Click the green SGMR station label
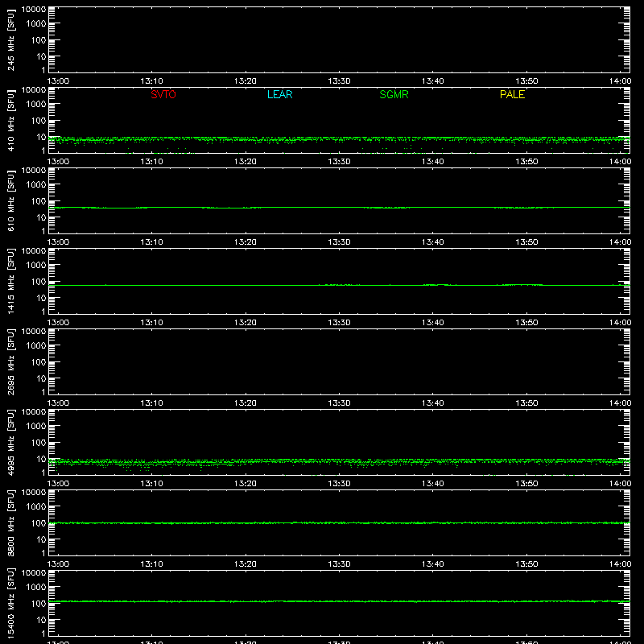This screenshot has height=644, width=644. tap(394, 94)
